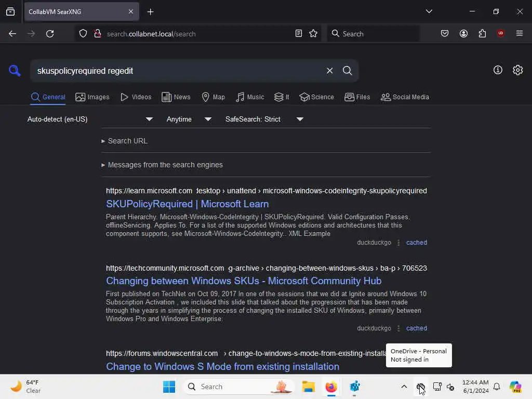
Task: Switch to the Social Media category tab
Action: click(x=405, y=97)
